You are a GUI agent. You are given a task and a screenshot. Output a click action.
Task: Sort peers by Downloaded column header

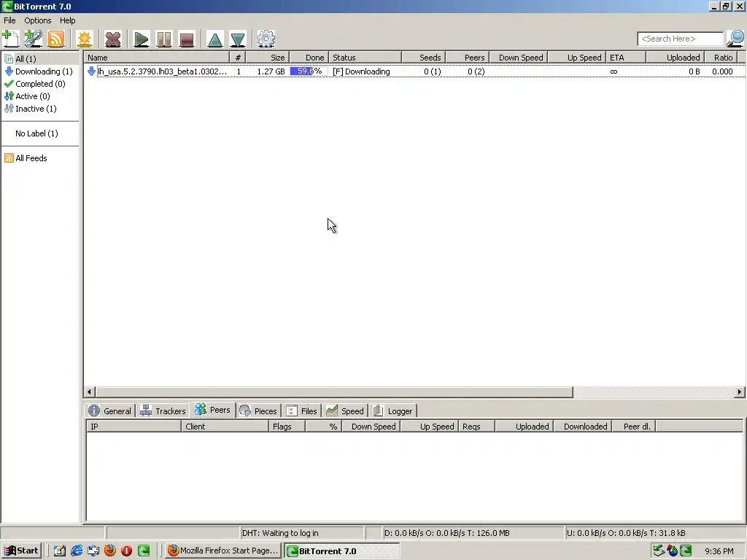pyautogui.click(x=583, y=426)
